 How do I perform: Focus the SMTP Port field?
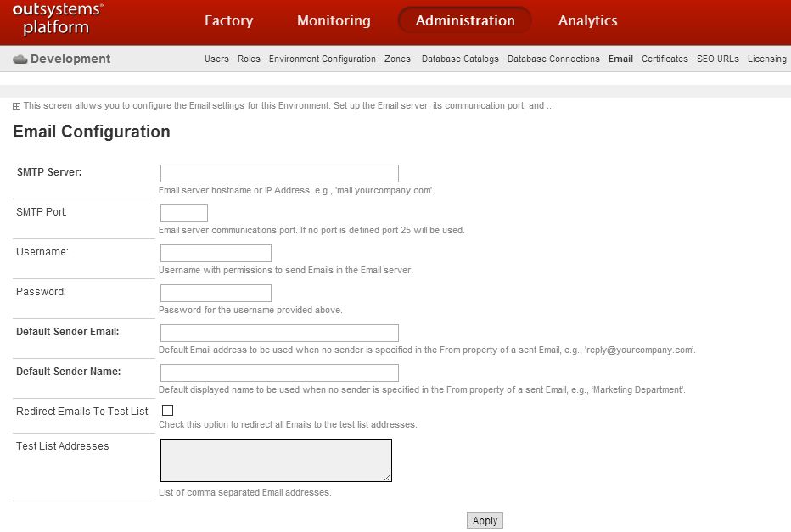[183, 213]
